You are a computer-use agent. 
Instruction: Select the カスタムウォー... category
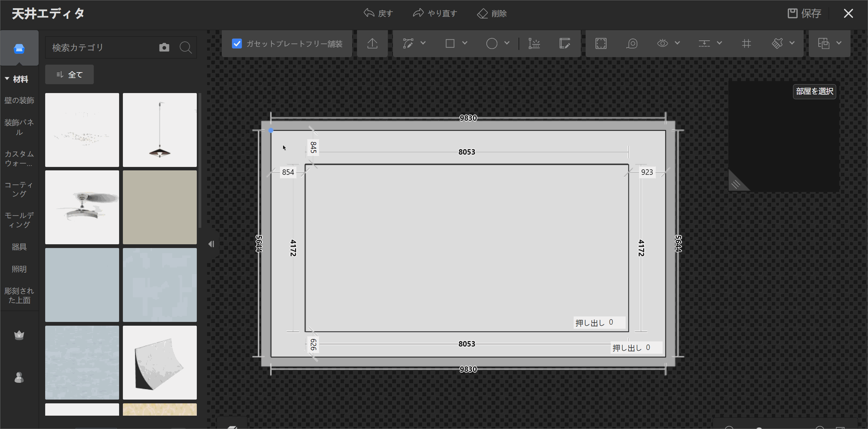[x=19, y=158]
